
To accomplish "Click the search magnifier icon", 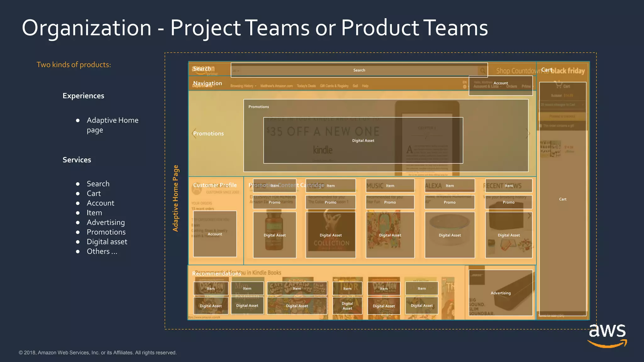I will pyautogui.click(x=482, y=71).
